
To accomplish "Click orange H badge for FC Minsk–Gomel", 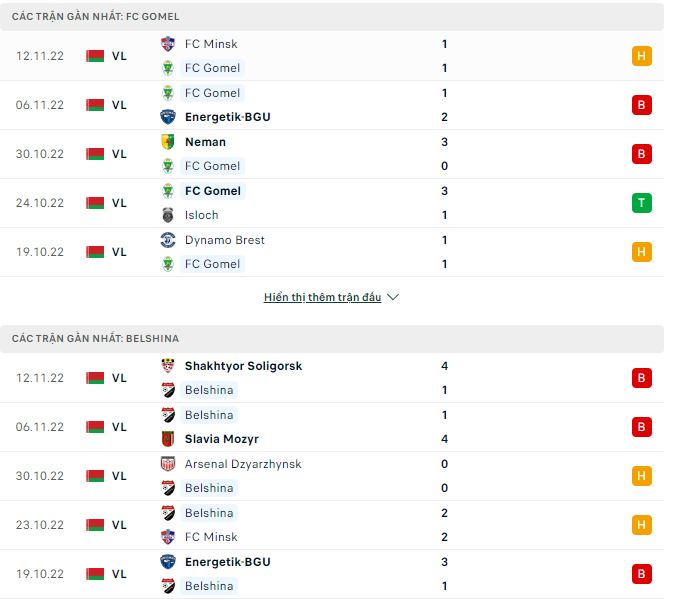I will point(642,56).
